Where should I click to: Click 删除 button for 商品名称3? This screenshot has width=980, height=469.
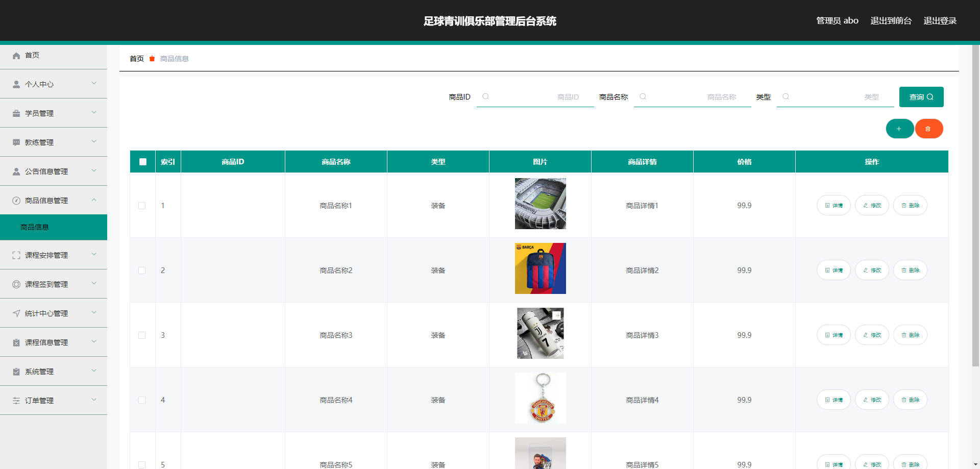click(x=910, y=335)
